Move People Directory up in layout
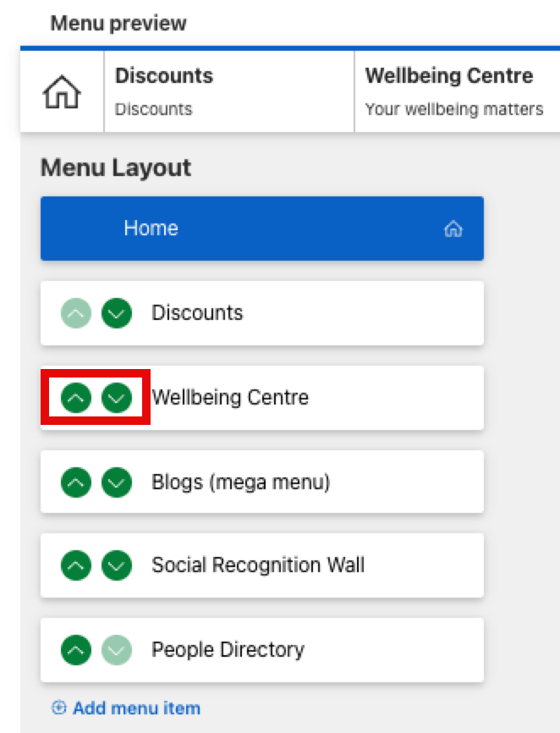The height and width of the screenshot is (733, 560). tap(76, 650)
